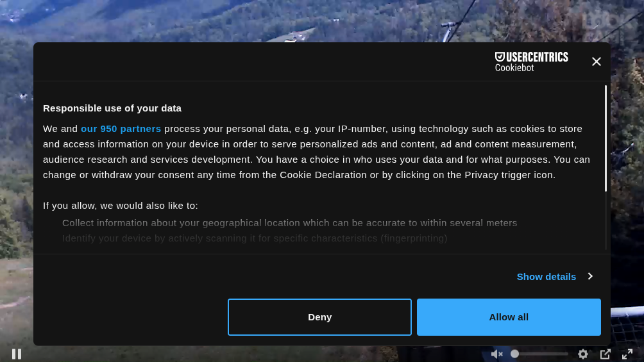Unmute the video with the speaker icon
The width and height of the screenshot is (644, 362).
pyautogui.click(x=496, y=354)
